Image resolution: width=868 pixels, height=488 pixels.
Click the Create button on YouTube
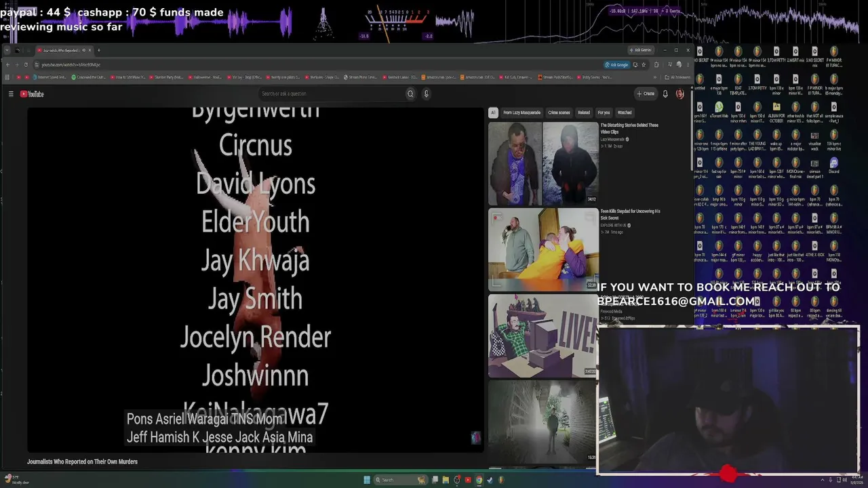[646, 94]
